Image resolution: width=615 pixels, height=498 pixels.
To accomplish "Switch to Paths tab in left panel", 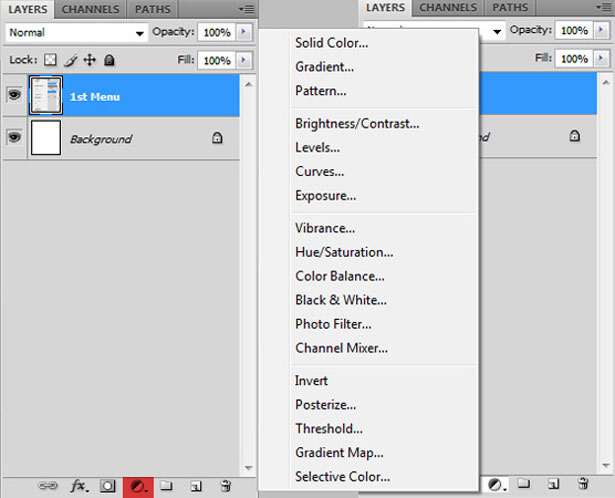I will (x=153, y=9).
